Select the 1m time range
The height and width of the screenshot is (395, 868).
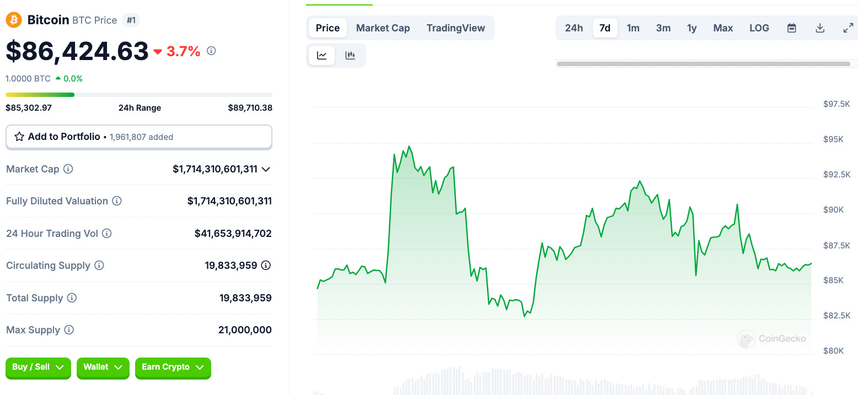click(633, 28)
